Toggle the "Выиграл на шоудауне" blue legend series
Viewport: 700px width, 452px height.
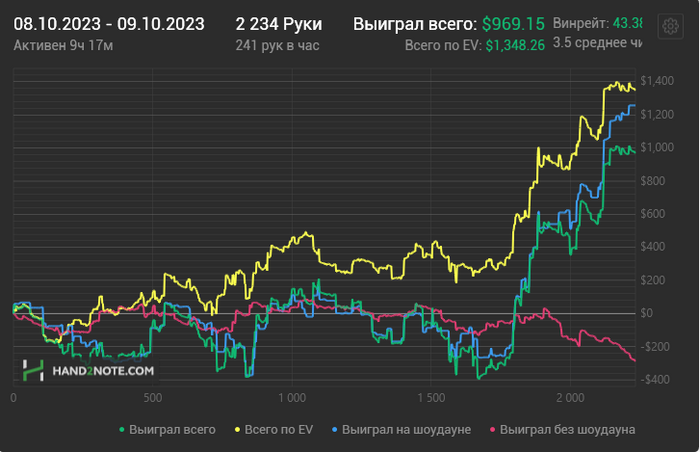401,430
